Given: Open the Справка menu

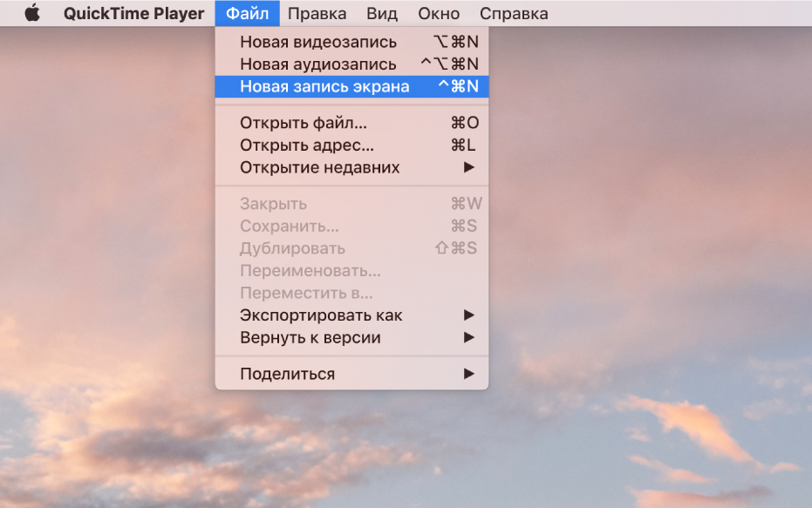Looking at the screenshot, I should point(514,13).
